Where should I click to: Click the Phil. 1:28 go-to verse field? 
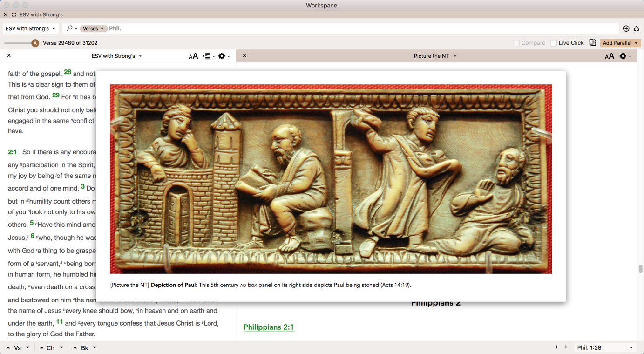(600, 347)
